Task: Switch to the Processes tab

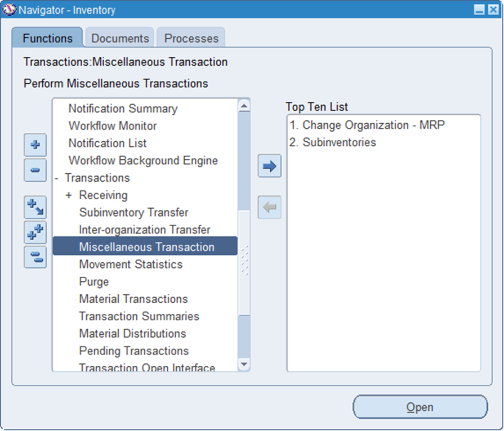Action: coord(191,38)
